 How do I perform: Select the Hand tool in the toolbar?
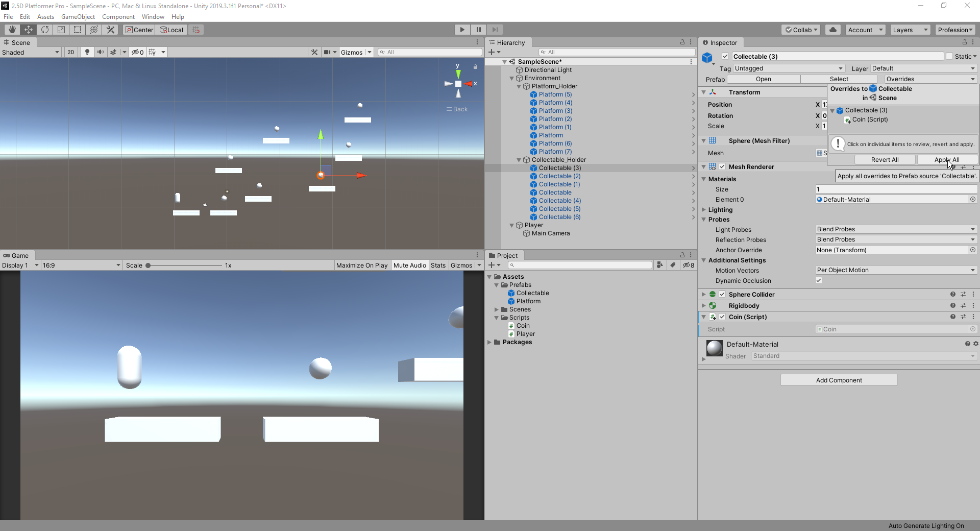[x=11, y=30]
